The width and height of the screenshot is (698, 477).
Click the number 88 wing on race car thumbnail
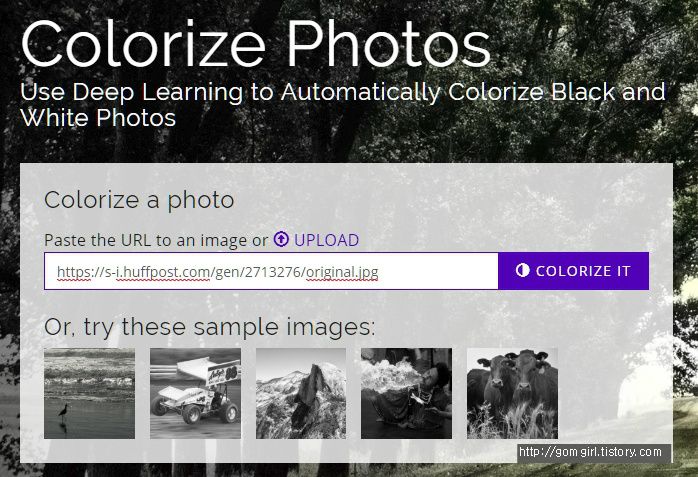(x=223, y=372)
